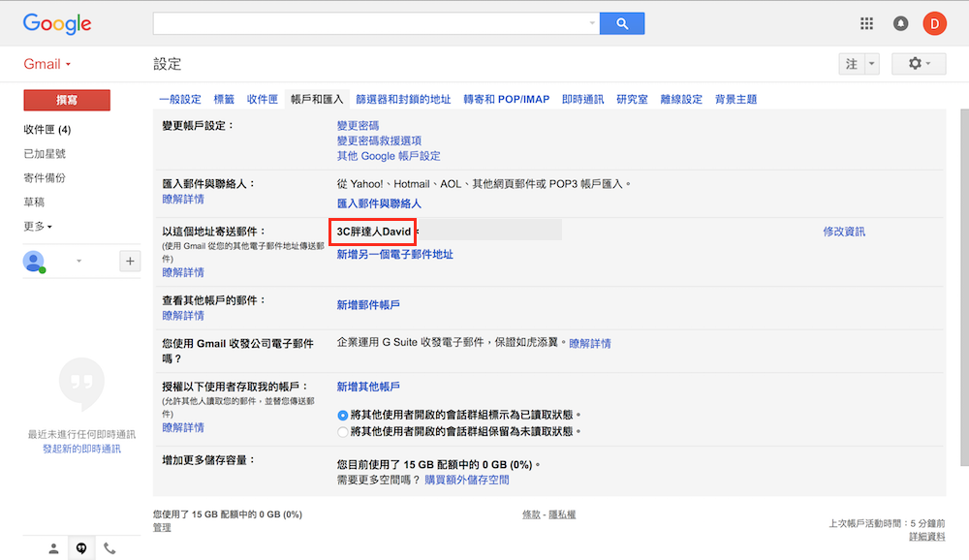
Task: Click the red 撰寫 compose button
Action: coord(67,100)
